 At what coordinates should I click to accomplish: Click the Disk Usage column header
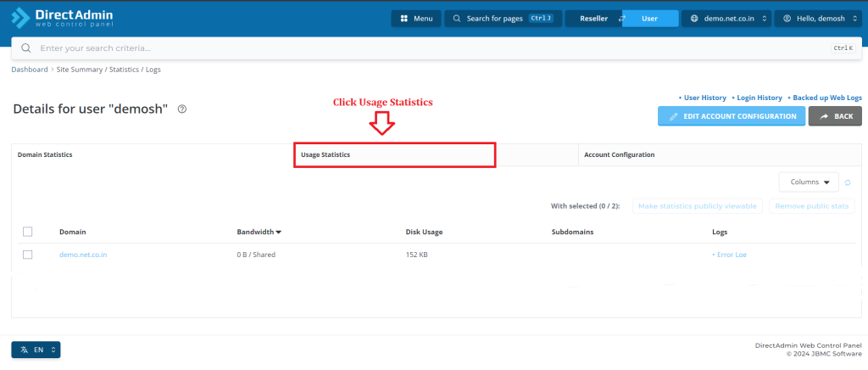[x=424, y=232]
